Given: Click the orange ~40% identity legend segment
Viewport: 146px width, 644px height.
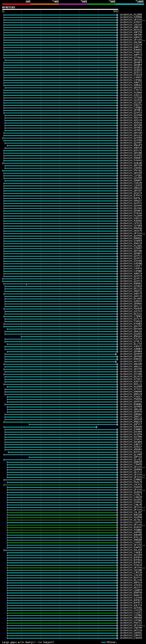Looking at the screenshot, I should click(45, 4).
